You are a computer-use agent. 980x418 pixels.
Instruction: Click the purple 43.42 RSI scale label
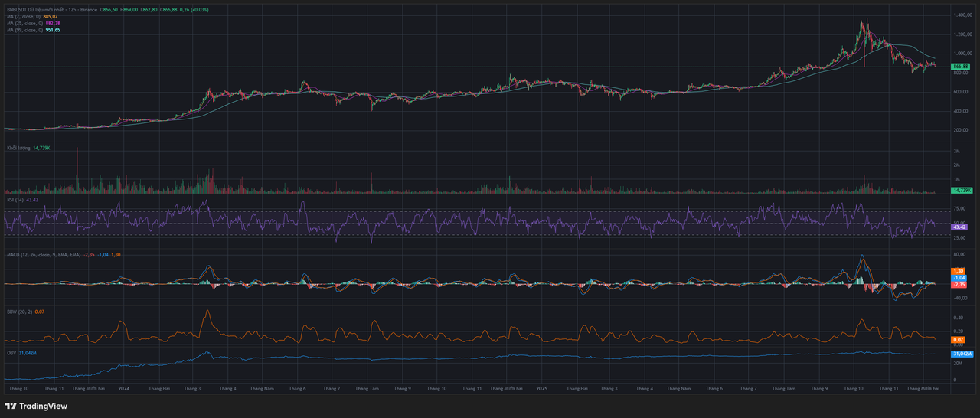pyautogui.click(x=959, y=227)
